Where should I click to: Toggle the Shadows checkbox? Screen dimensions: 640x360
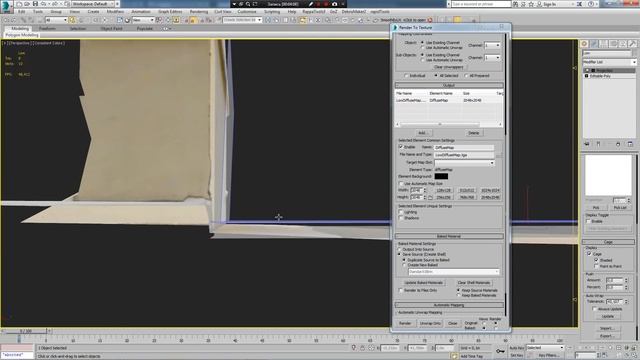coord(401,218)
